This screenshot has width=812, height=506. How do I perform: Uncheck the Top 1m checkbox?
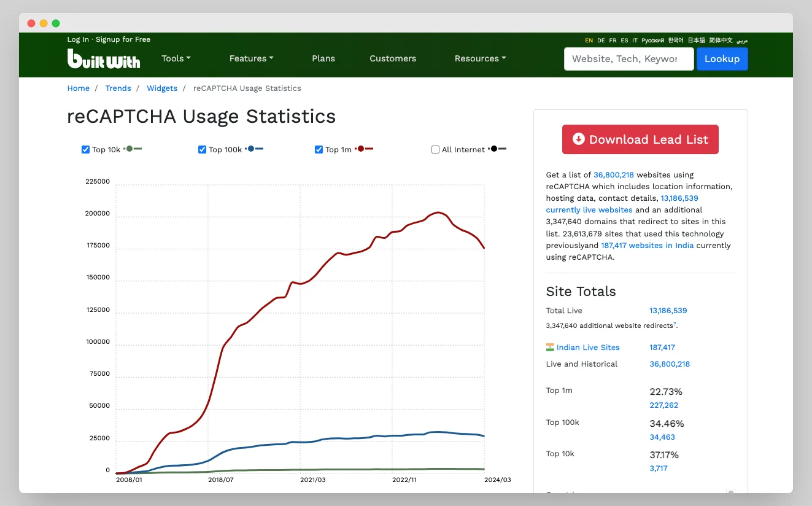point(319,149)
